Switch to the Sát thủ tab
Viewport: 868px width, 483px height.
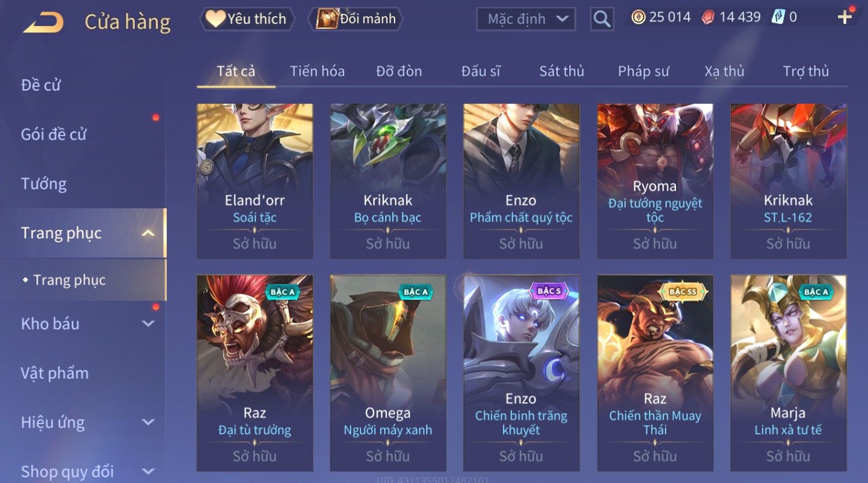click(x=562, y=71)
